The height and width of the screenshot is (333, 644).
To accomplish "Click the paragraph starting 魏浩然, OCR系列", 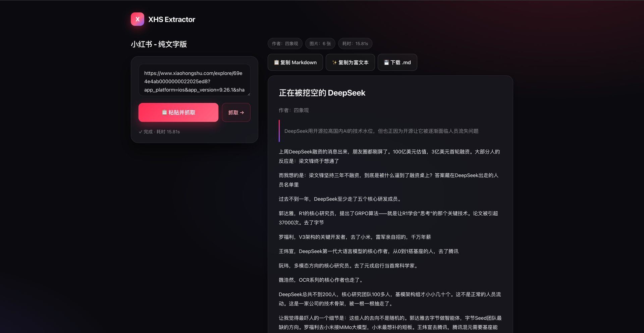I will tap(321, 280).
